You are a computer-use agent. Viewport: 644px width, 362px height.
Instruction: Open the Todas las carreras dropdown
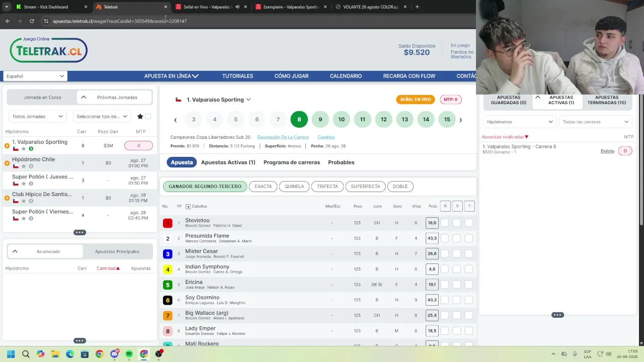point(595,122)
